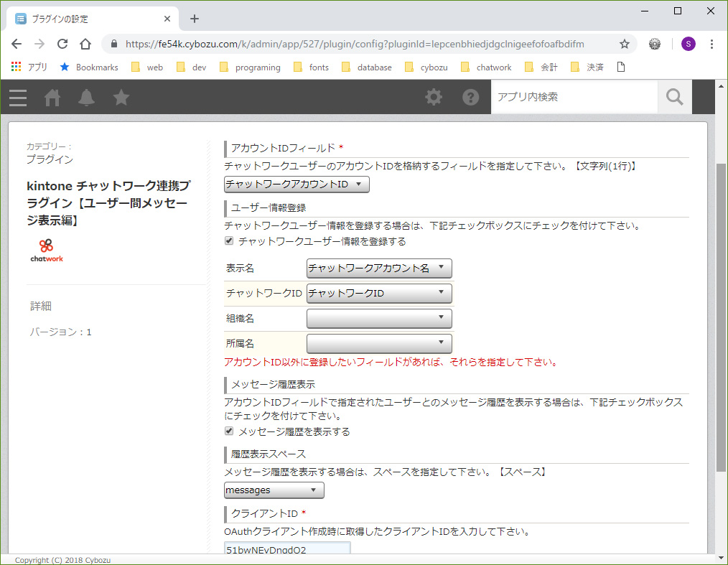Open messages space dropdown
Viewport: 728px width, 565px height.
click(x=274, y=490)
